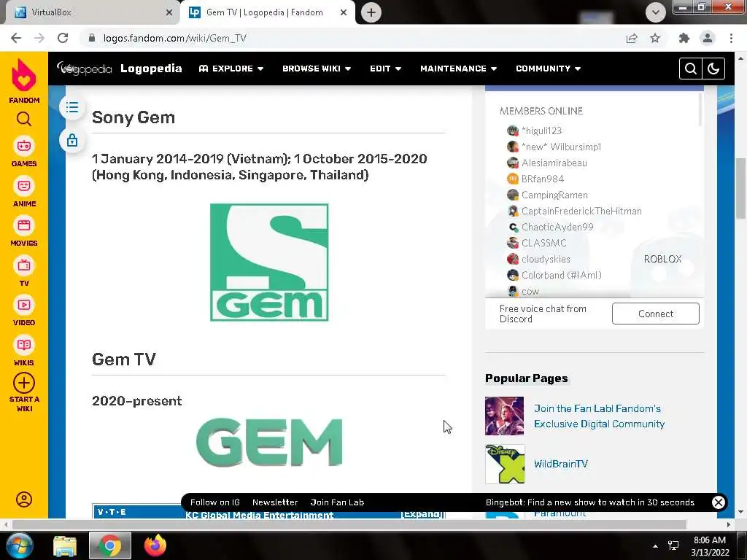Open the File Explorer taskbar icon
The width and height of the screenshot is (747, 560).
click(x=65, y=545)
